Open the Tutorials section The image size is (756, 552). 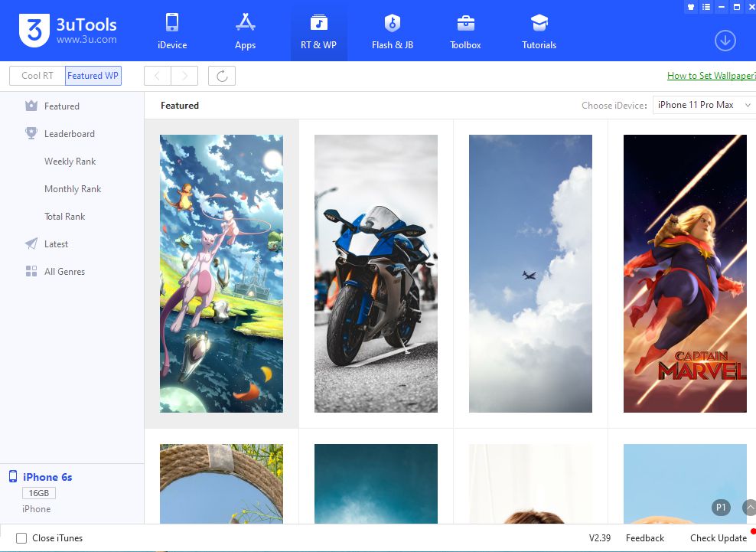click(539, 31)
